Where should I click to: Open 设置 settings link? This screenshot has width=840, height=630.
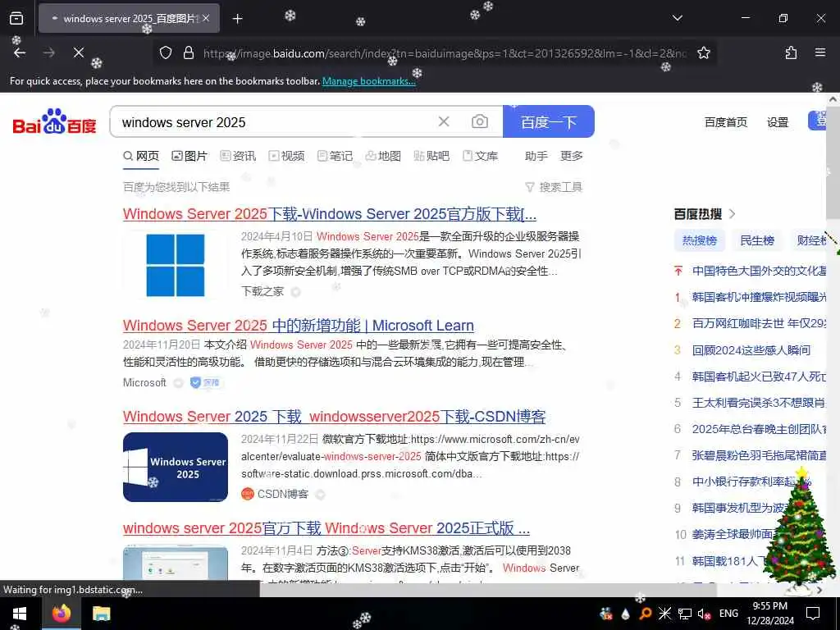tap(778, 122)
